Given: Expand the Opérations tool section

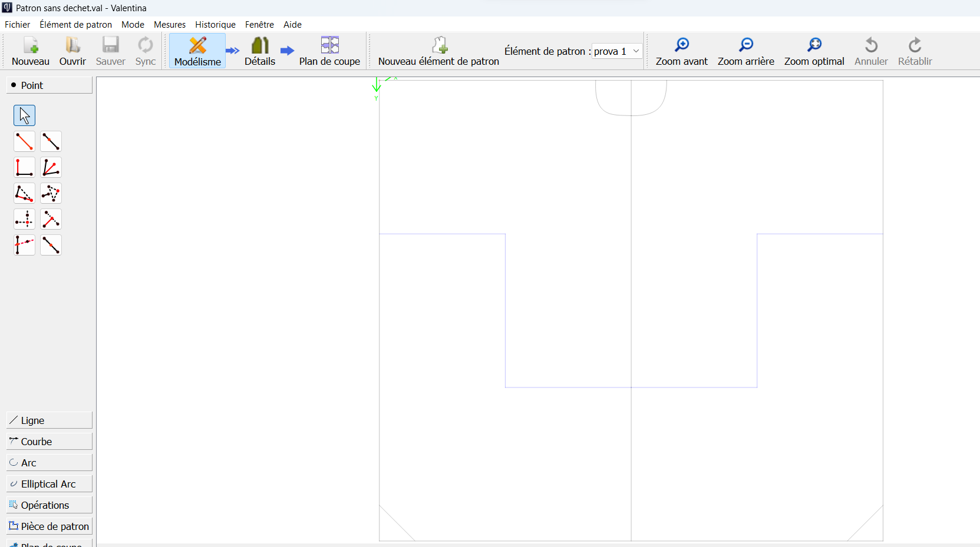Looking at the screenshot, I should click(50, 505).
